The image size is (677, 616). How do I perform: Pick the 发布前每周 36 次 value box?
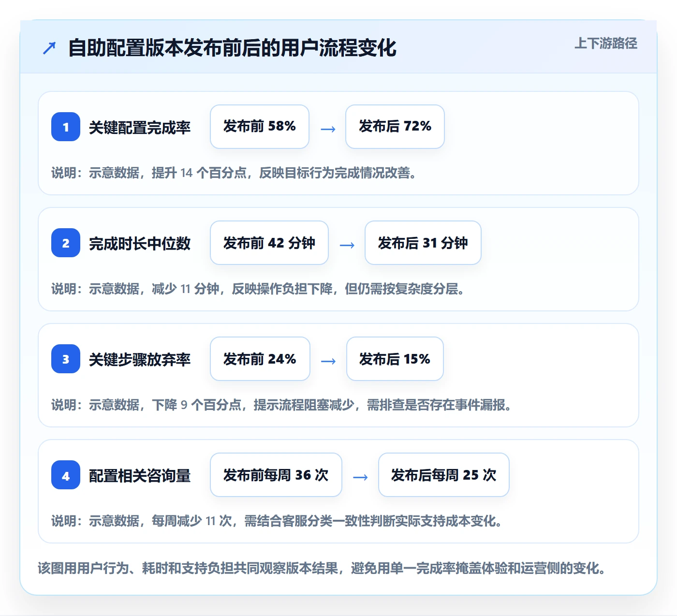click(276, 475)
